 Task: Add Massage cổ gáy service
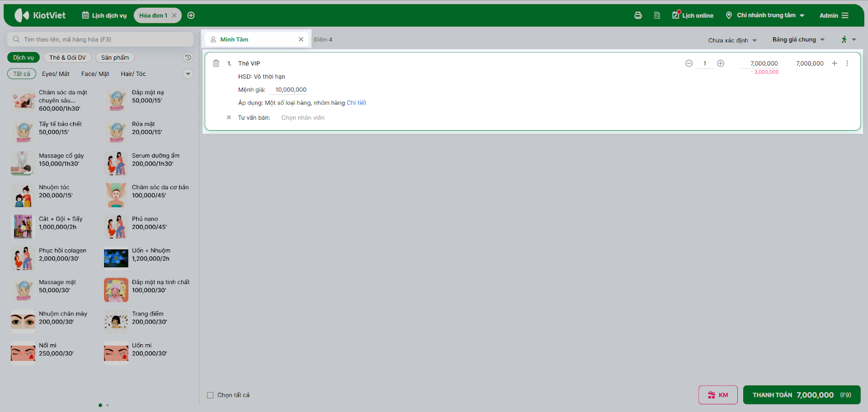(x=53, y=164)
